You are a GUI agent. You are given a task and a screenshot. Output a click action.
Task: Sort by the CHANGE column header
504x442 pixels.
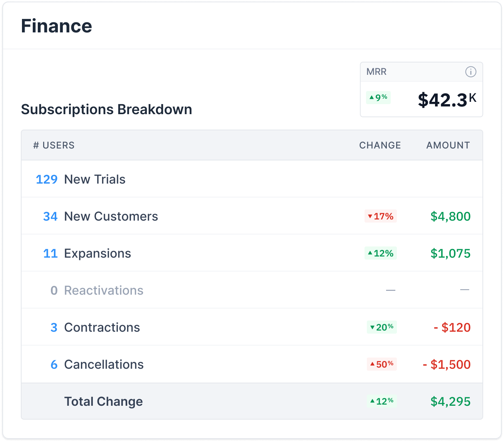pos(380,145)
